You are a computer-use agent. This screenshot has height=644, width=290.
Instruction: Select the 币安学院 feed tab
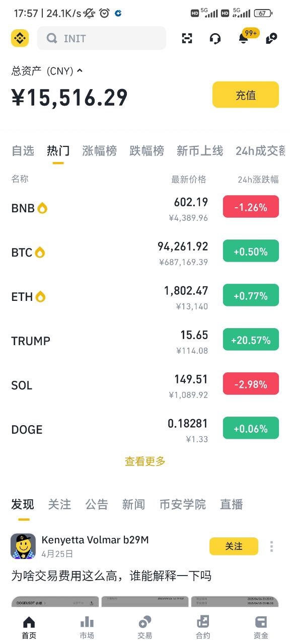coord(183,504)
